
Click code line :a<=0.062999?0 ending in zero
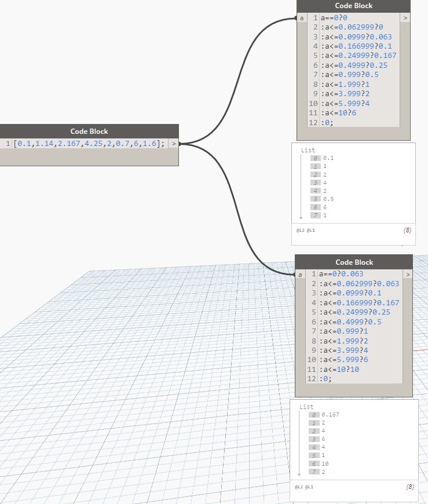tap(352, 27)
